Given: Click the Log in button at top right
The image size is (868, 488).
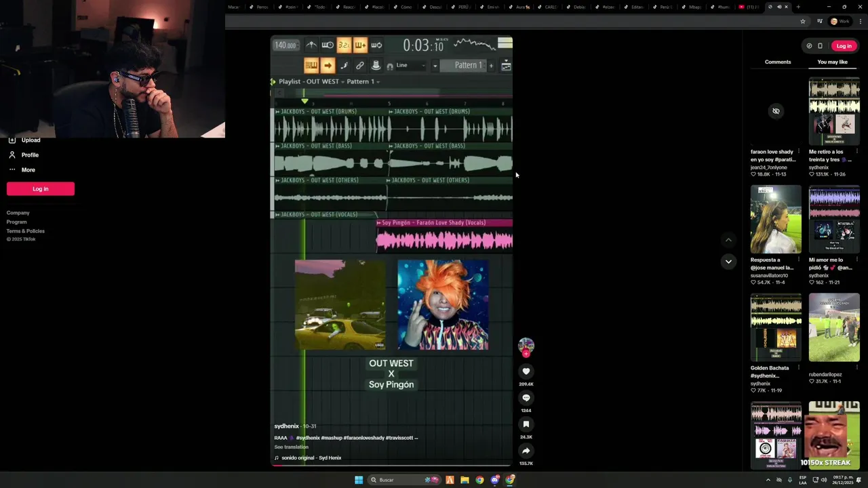Looking at the screenshot, I should coord(844,46).
